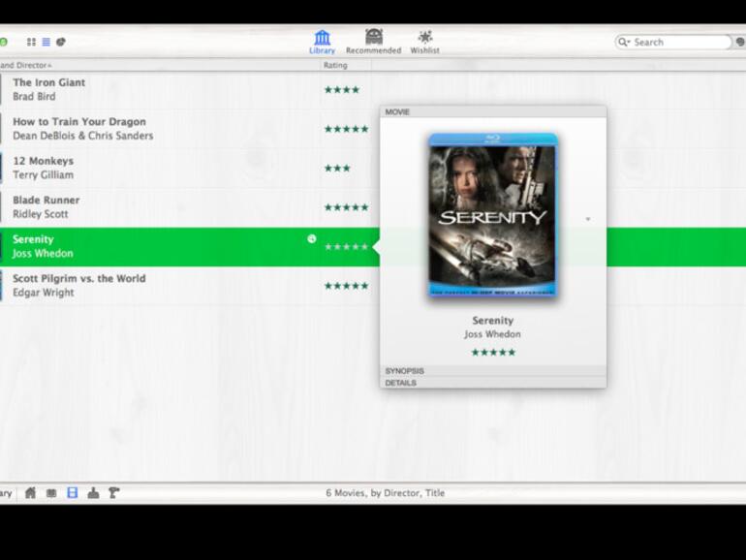746x560 pixels.
Task: Set Blade Runner star rating
Action: tap(347, 207)
